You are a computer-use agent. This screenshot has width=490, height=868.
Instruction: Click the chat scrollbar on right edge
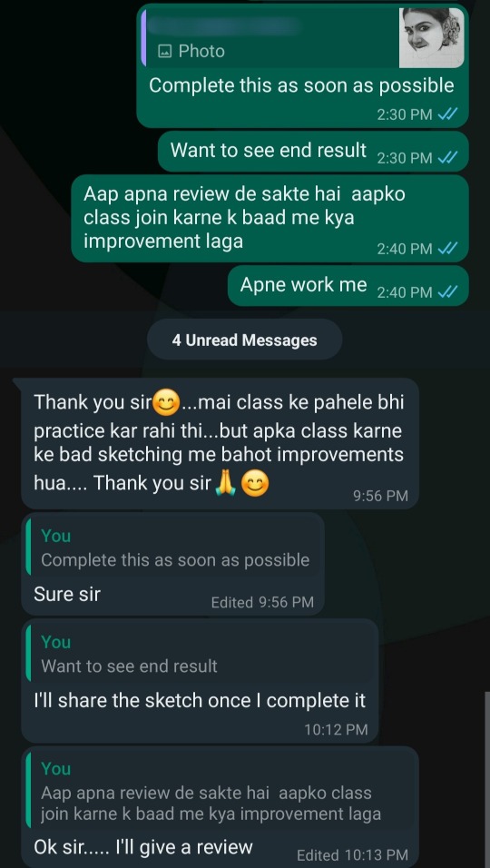click(x=486, y=778)
